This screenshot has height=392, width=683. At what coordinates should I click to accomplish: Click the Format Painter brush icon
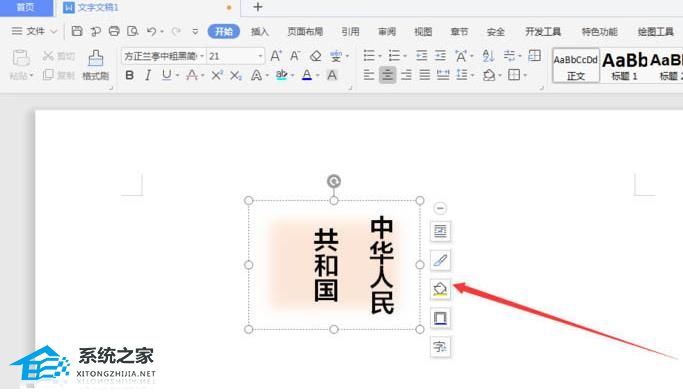click(x=95, y=58)
